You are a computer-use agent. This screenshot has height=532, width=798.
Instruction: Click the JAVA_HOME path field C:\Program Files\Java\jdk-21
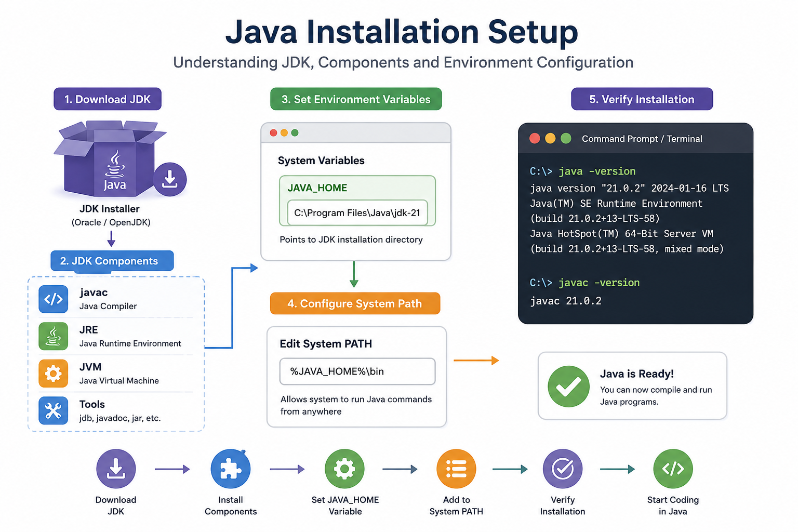click(x=357, y=212)
